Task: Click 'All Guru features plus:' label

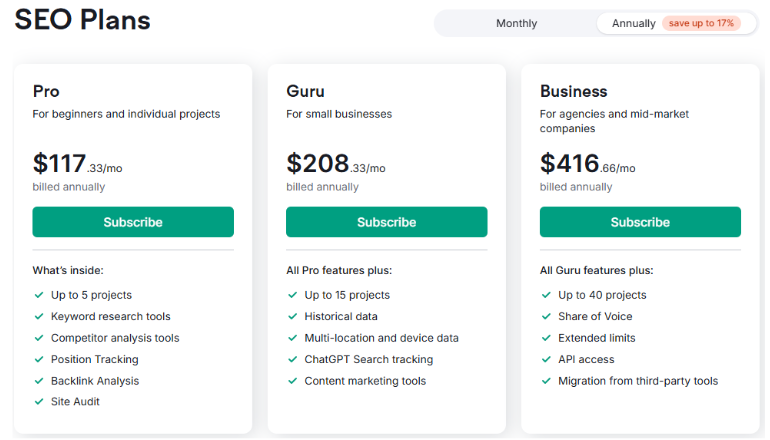Action: coord(597,271)
